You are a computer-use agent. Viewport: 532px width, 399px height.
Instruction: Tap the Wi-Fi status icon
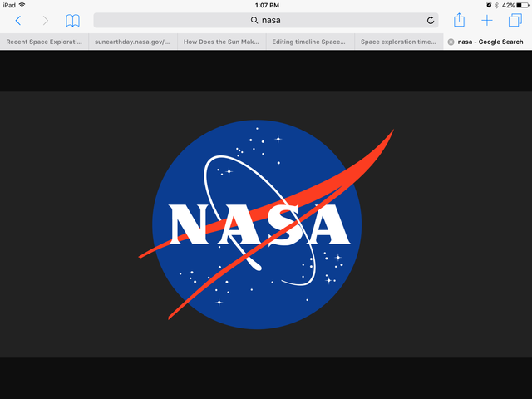point(22,5)
